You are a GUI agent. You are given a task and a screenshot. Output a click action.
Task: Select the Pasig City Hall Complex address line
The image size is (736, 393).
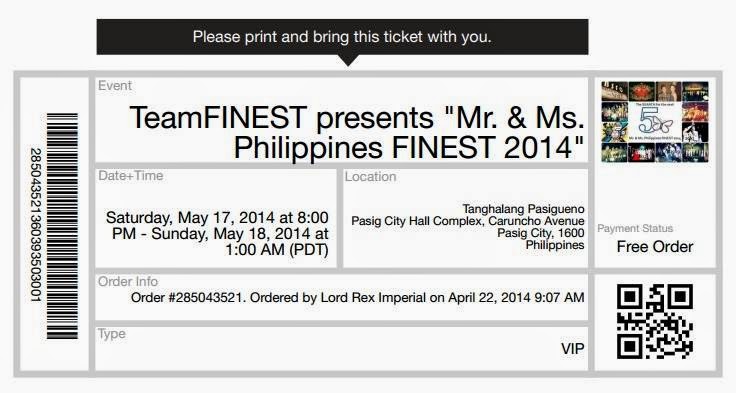tap(468, 221)
